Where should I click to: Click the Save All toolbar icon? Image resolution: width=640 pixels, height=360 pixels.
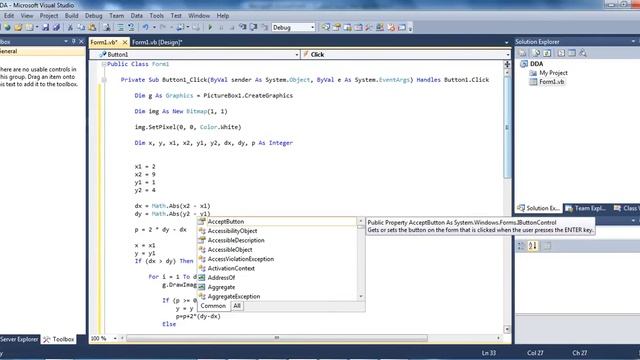pos(56,27)
